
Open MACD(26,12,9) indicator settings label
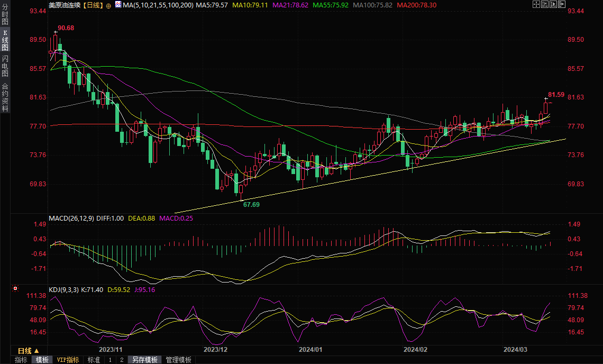click(x=72, y=219)
